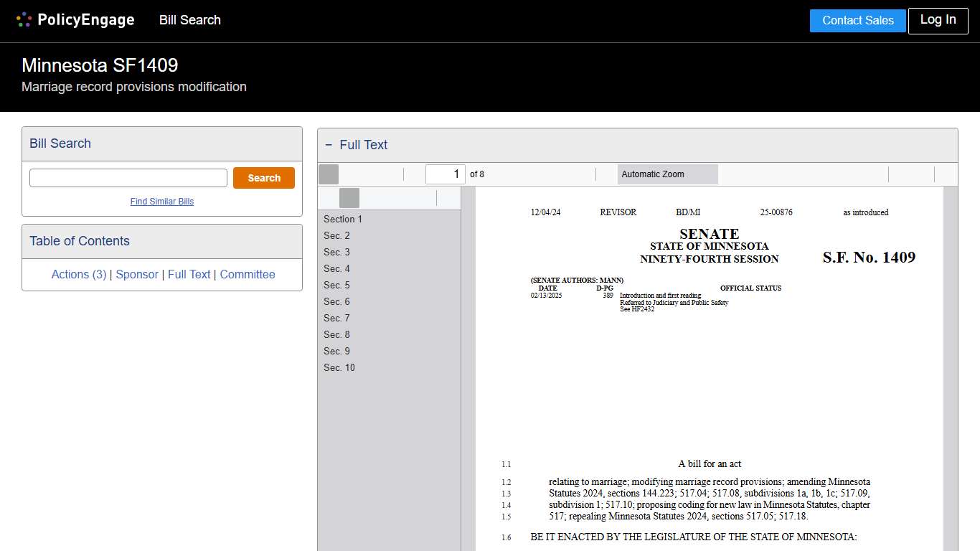Click the page number input field
Viewport: 980px width, 551px height.
click(x=445, y=174)
